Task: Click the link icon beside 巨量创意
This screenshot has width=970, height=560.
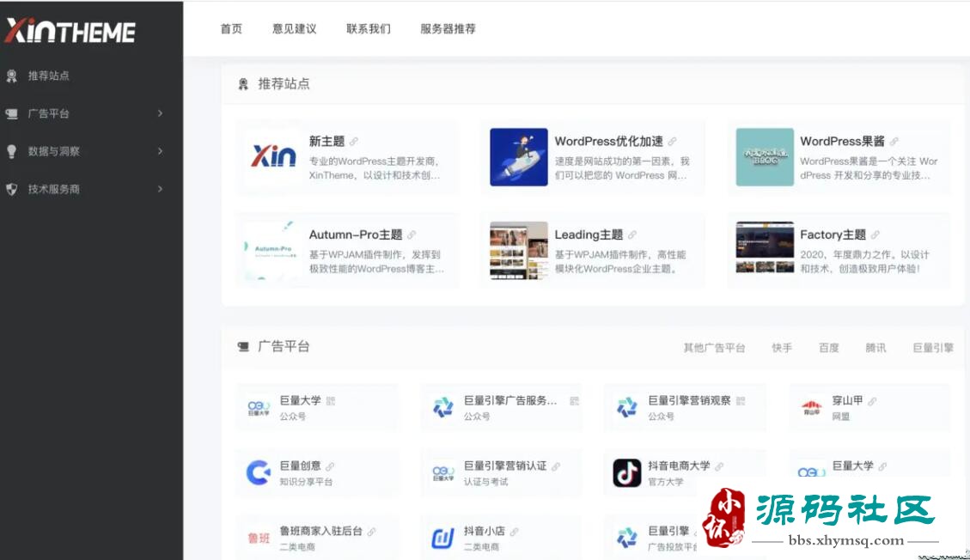Action: point(330,466)
